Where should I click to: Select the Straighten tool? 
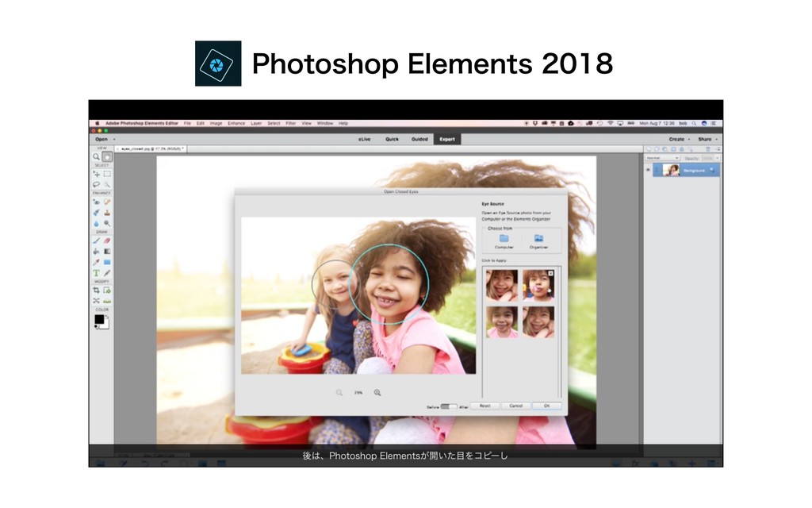click(x=107, y=301)
